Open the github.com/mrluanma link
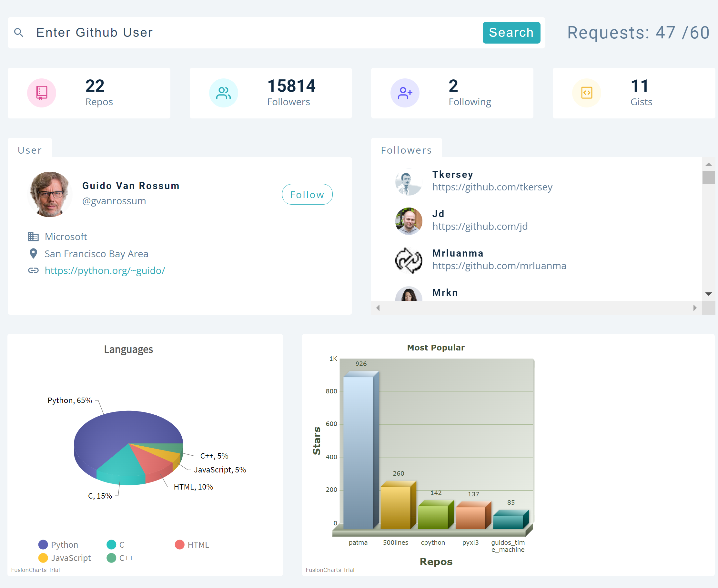 [499, 266]
